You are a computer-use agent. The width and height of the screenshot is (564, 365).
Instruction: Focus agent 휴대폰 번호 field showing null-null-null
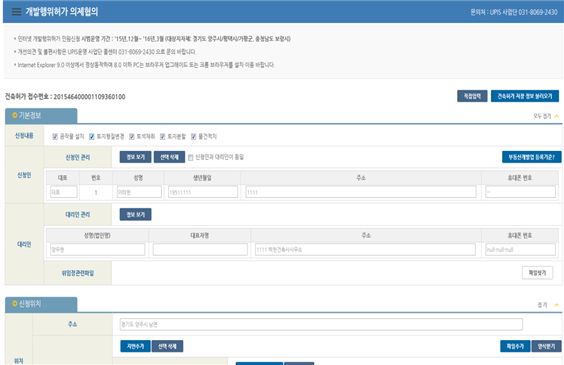pyautogui.click(x=520, y=249)
